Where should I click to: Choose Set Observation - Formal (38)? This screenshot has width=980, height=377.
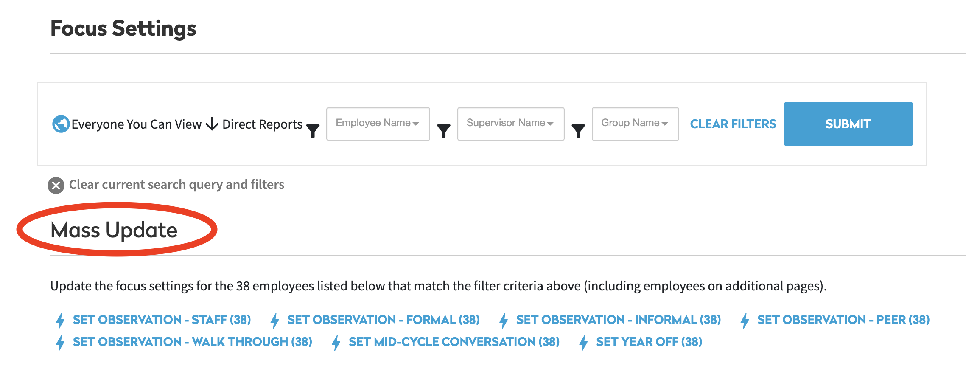pyautogui.click(x=383, y=320)
